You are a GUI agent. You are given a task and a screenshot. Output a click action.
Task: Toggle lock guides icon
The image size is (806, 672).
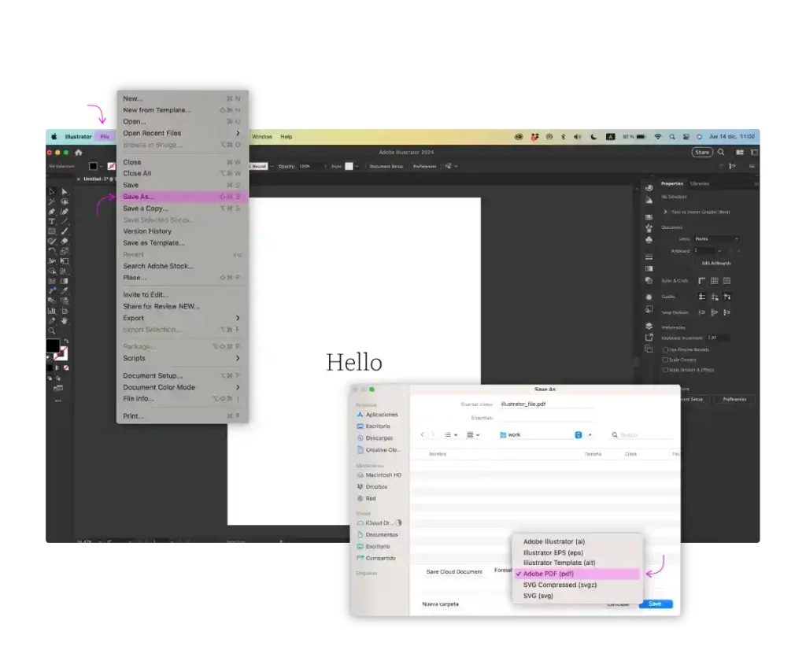(x=715, y=297)
